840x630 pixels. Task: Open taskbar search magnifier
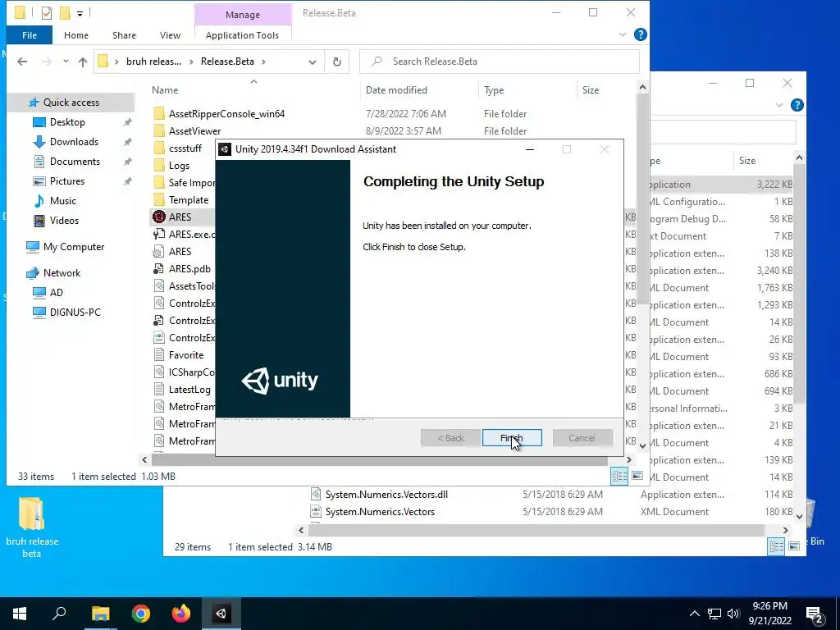(59, 614)
